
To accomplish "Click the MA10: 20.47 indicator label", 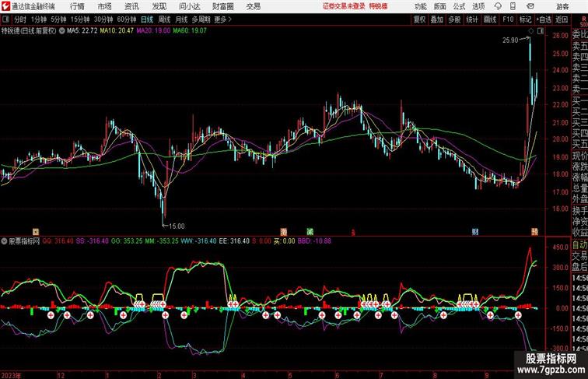I will (117, 31).
